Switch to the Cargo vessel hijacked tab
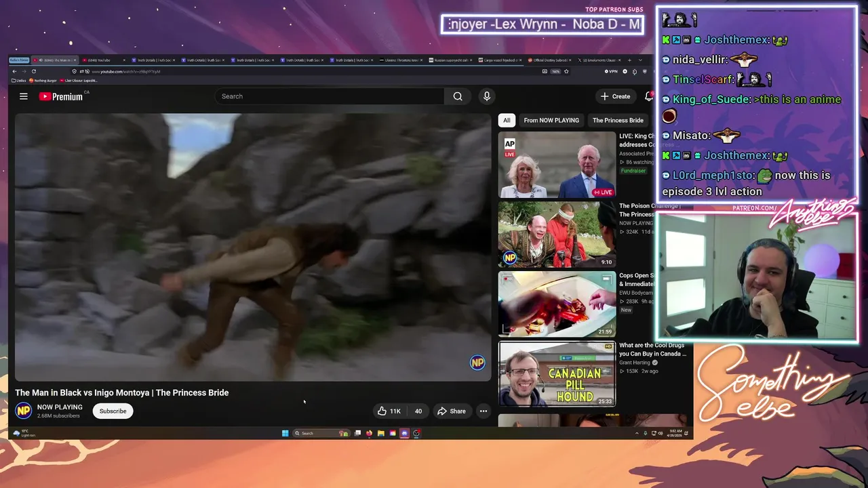The image size is (868, 488). [x=500, y=60]
